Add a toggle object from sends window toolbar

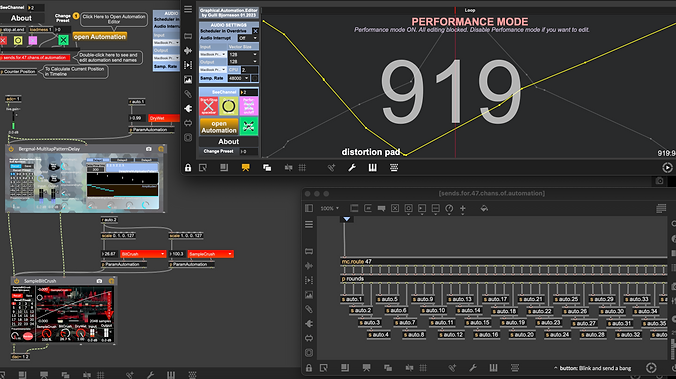click(395, 208)
